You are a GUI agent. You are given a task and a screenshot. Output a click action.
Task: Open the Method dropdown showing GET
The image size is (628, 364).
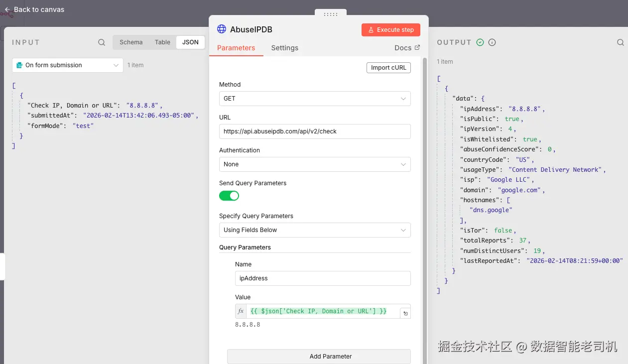[315, 99]
